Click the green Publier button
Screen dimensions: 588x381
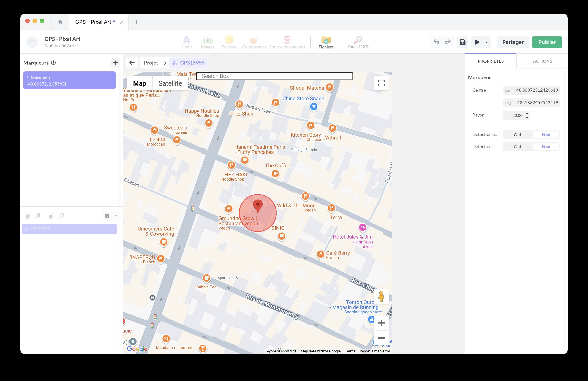pyautogui.click(x=547, y=42)
